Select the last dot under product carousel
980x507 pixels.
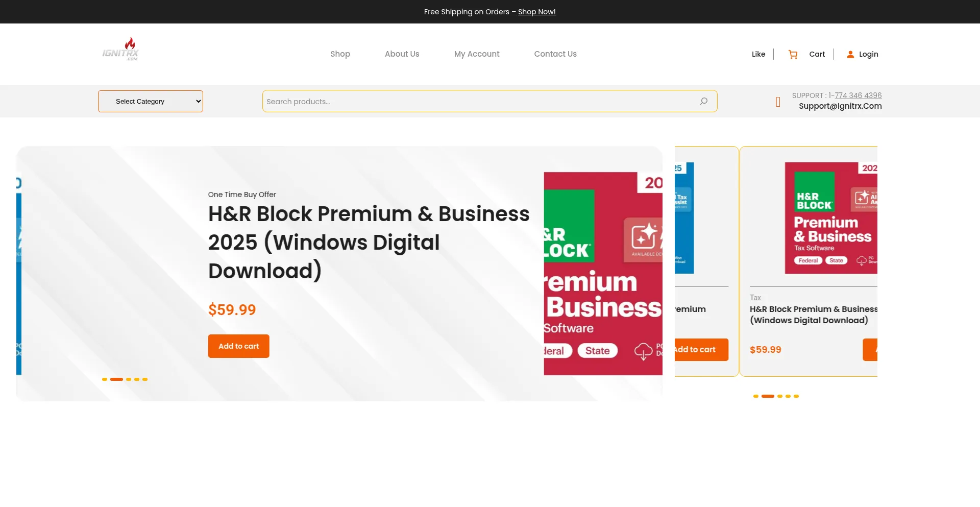(796, 396)
